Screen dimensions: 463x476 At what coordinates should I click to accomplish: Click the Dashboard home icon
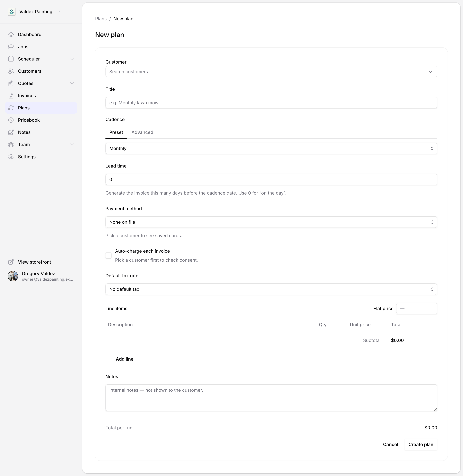(11, 35)
